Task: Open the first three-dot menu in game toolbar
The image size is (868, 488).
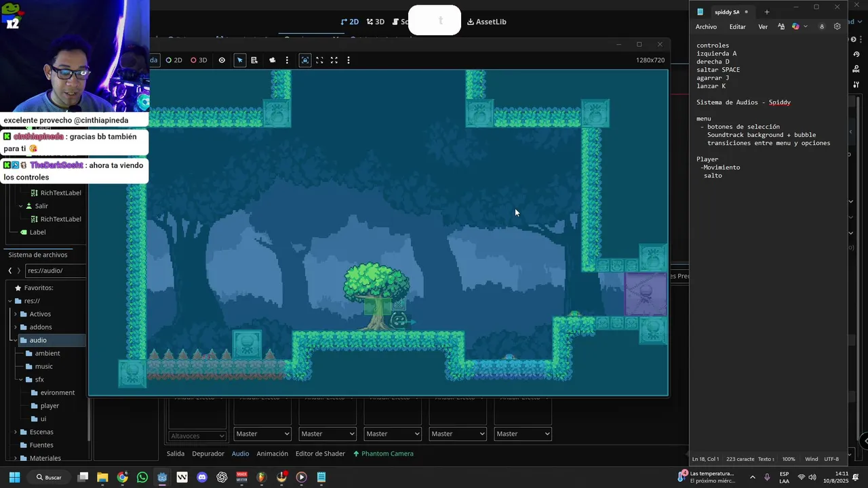Action: pyautogui.click(x=287, y=60)
